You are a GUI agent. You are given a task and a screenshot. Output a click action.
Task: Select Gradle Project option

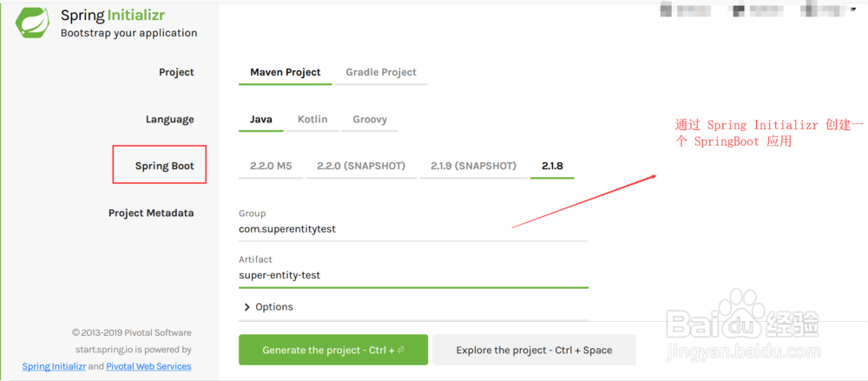coord(381,73)
